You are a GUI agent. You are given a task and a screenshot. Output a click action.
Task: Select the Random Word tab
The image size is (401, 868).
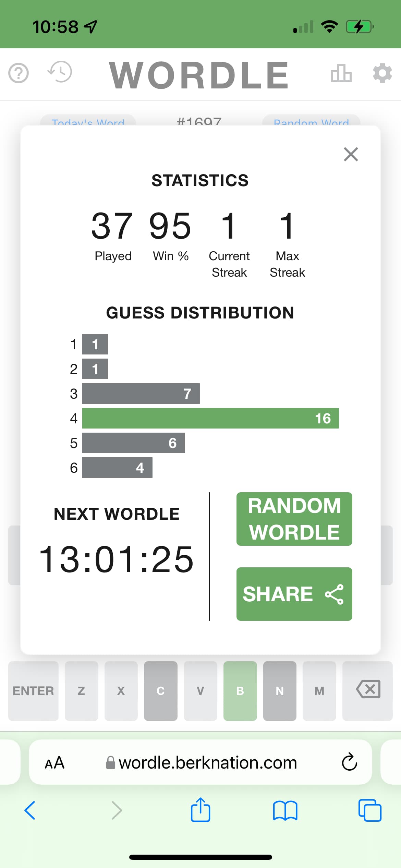(311, 121)
